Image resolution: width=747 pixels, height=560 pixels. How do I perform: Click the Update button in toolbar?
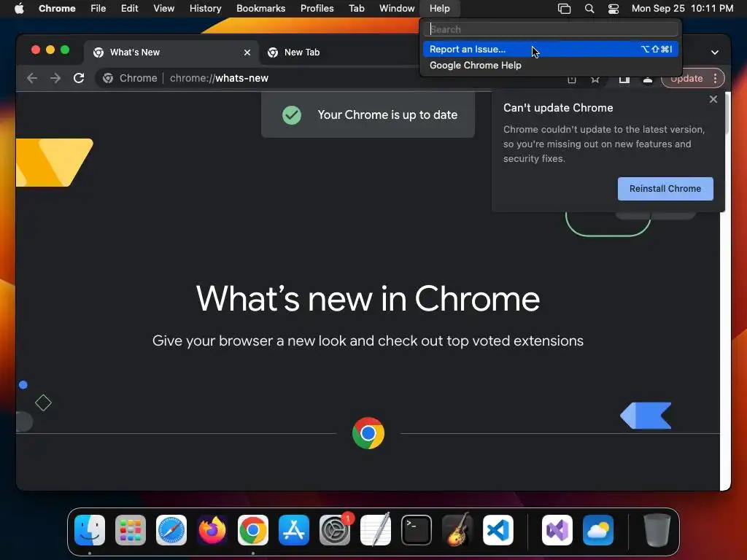tap(686, 79)
